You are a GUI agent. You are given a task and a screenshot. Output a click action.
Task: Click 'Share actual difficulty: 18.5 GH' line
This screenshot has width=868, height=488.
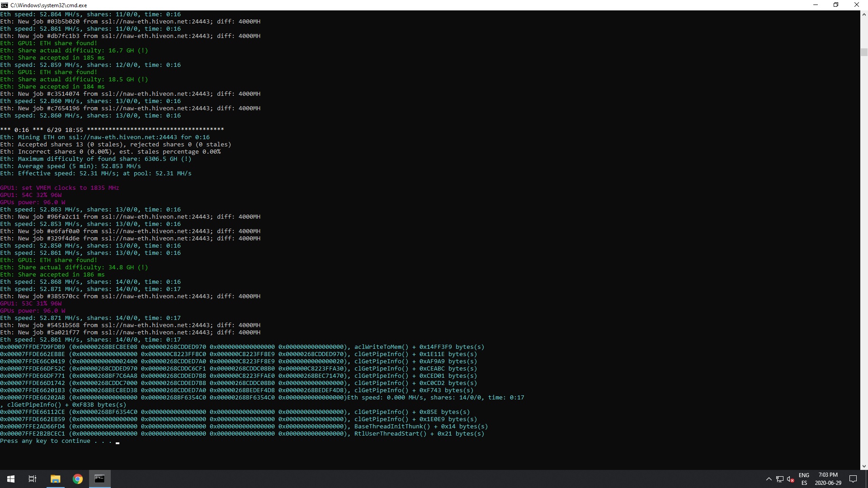tap(74, 80)
